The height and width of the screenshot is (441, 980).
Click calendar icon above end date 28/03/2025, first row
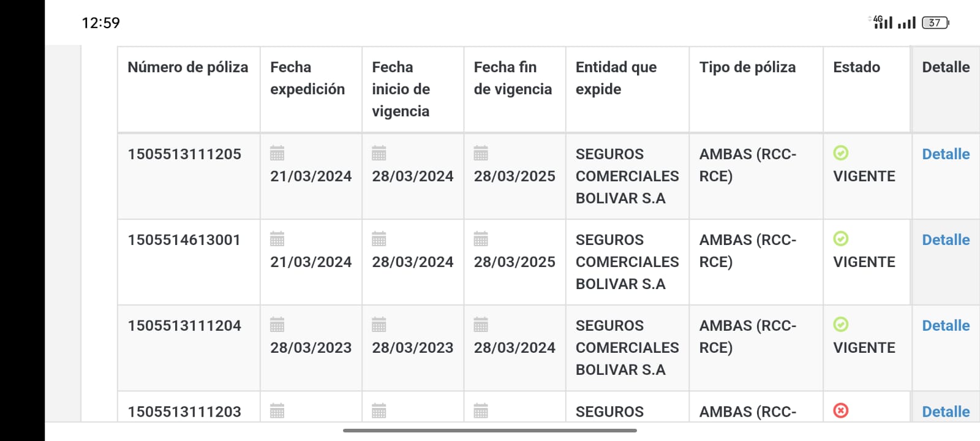[x=481, y=153]
